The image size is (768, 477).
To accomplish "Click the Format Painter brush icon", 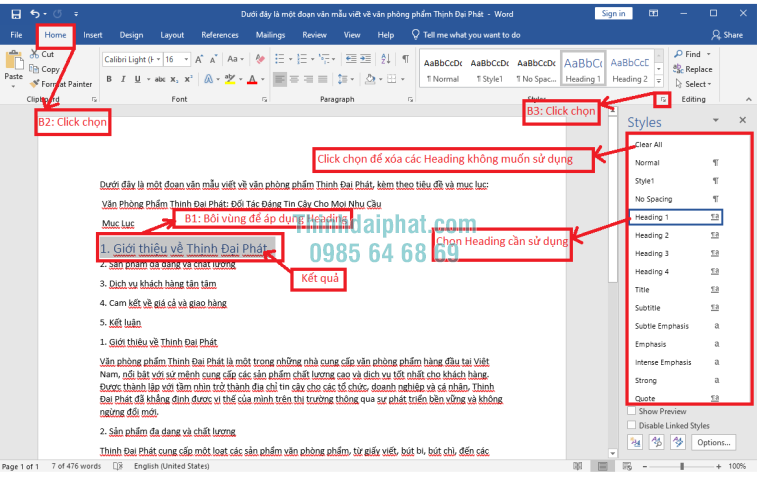I will [x=34, y=84].
